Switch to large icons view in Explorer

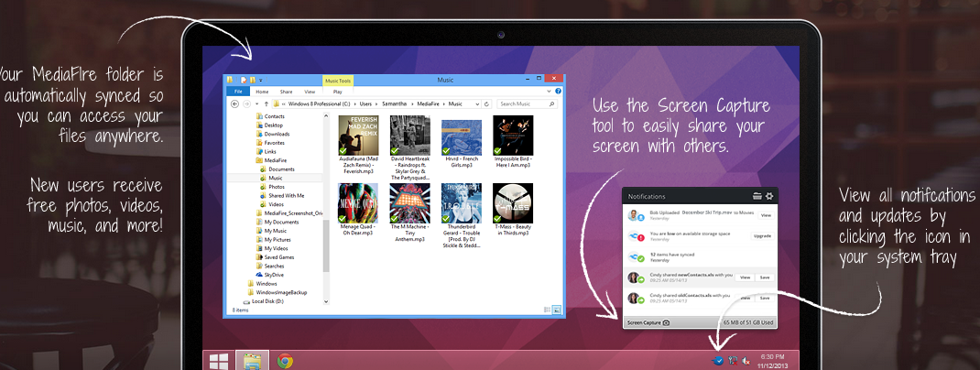click(557, 310)
